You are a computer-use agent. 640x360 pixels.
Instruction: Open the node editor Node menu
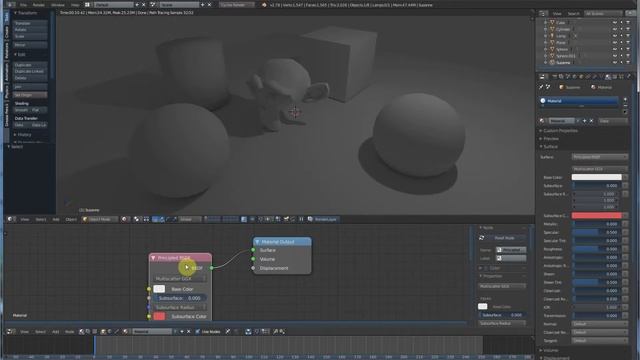click(70, 332)
